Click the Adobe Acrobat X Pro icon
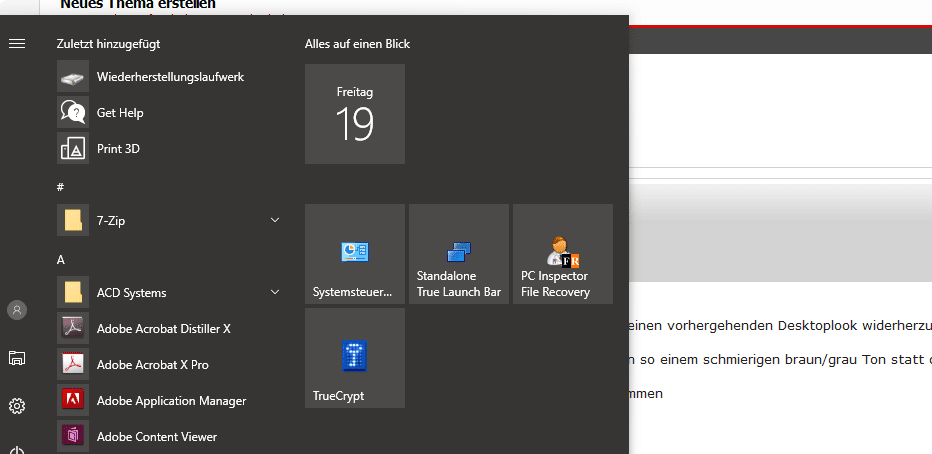 click(73, 364)
